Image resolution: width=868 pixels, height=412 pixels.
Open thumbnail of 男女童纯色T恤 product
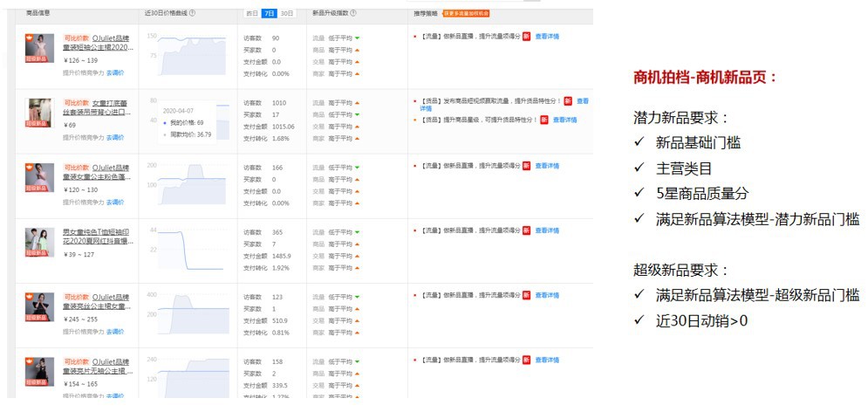coord(40,243)
